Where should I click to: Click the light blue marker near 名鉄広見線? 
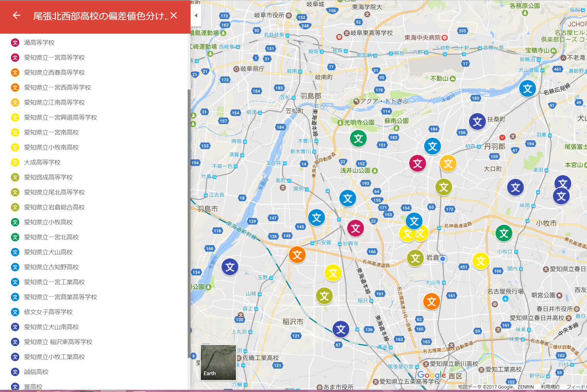(x=527, y=89)
